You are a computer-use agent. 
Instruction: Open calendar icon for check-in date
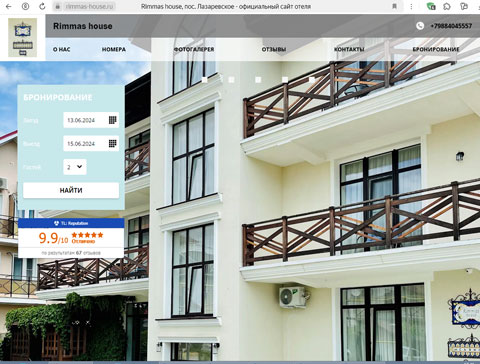coord(113,120)
